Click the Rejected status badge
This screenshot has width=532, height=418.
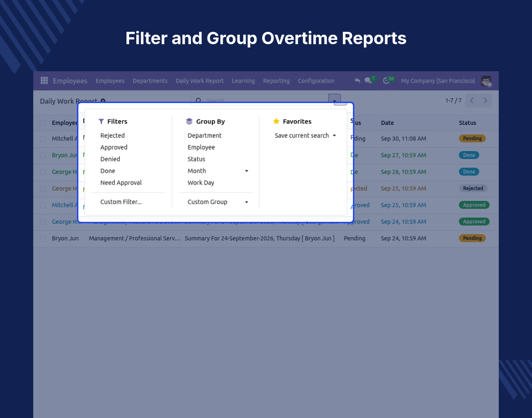473,188
